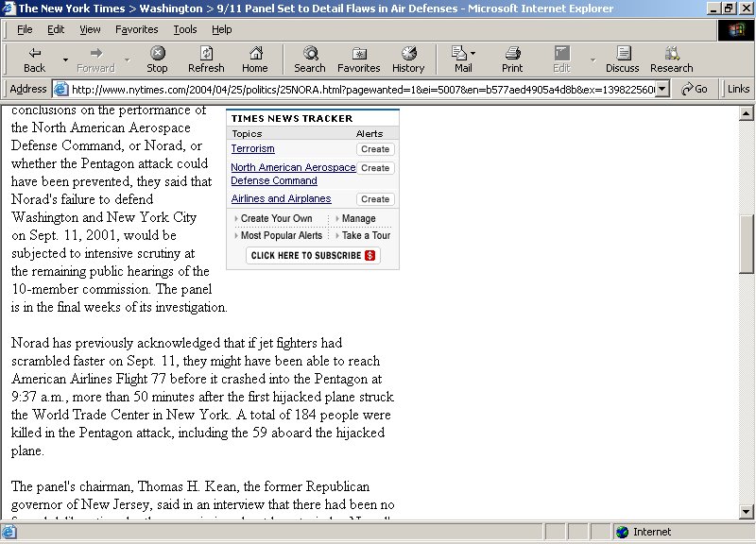Screen dimensions: 756x544
Task: Click the status bar page icon
Action: tap(9, 532)
